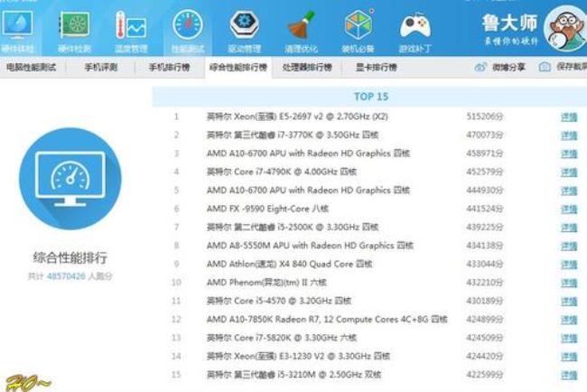Select the AMD FX-9590 Eight-Core name
The image size is (587, 392).
(x=267, y=209)
